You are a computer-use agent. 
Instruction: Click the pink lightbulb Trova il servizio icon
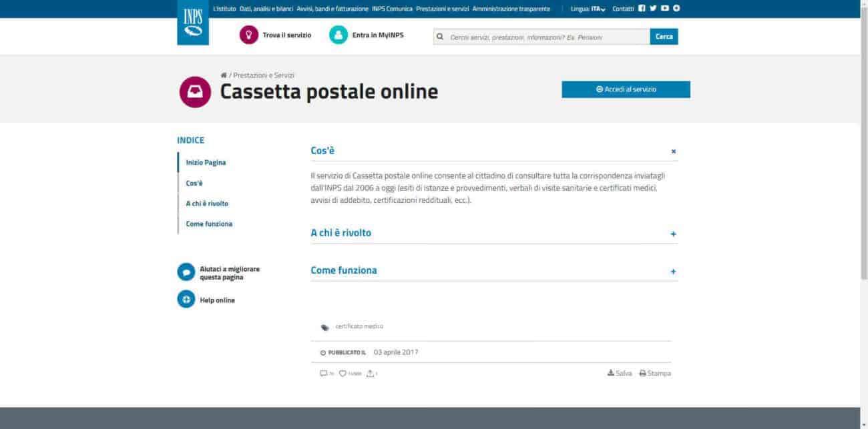click(248, 35)
